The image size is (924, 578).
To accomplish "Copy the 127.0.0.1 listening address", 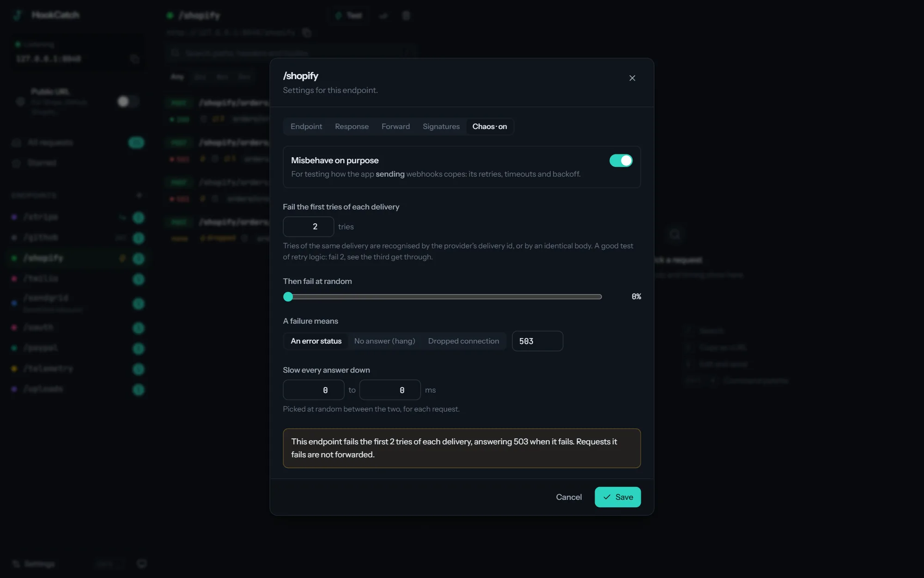I will pyautogui.click(x=134, y=59).
